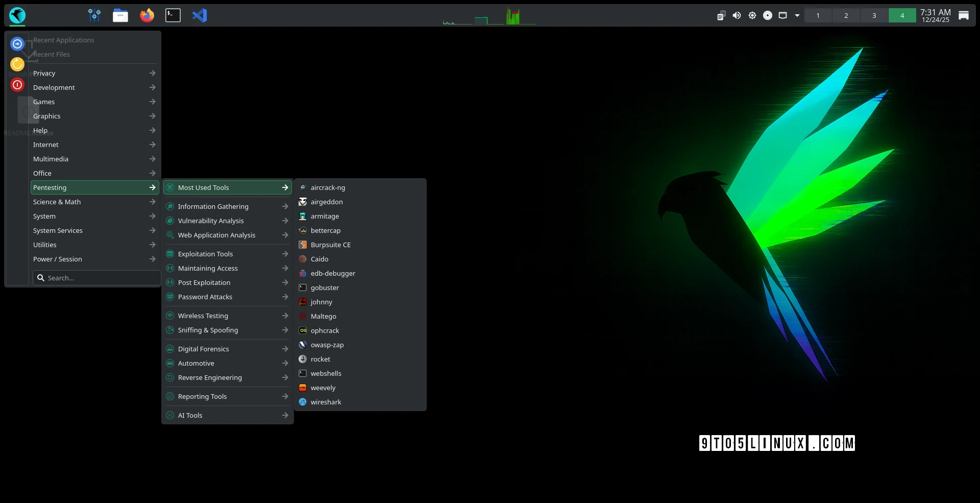Launch Firefox from the top panel

pyautogui.click(x=148, y=15)
